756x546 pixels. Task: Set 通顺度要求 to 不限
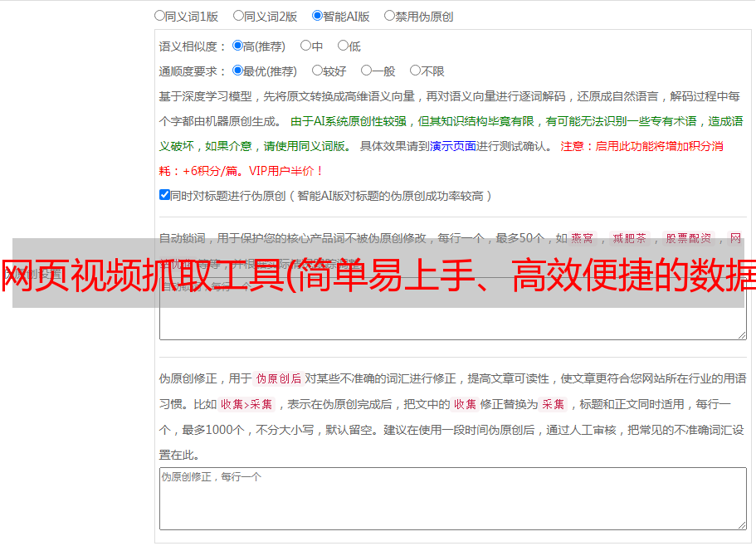pos(415,71)
